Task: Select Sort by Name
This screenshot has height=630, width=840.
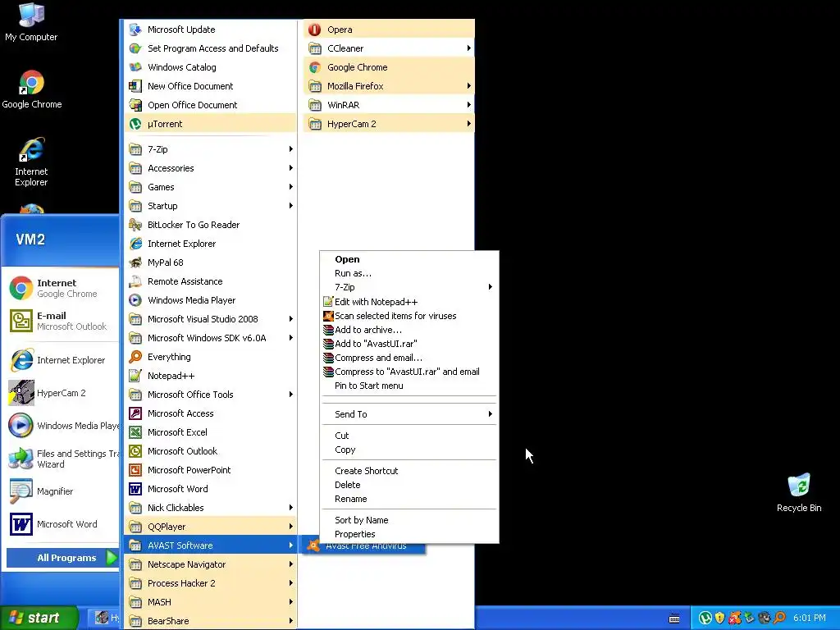Action: pos(409,520)
